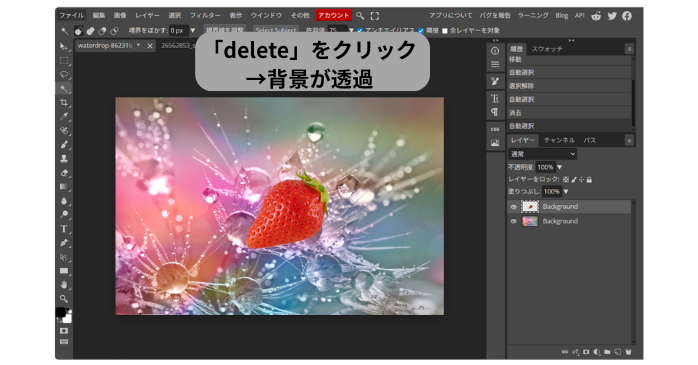Choose the add to selection mode icon

pos(90,31)
